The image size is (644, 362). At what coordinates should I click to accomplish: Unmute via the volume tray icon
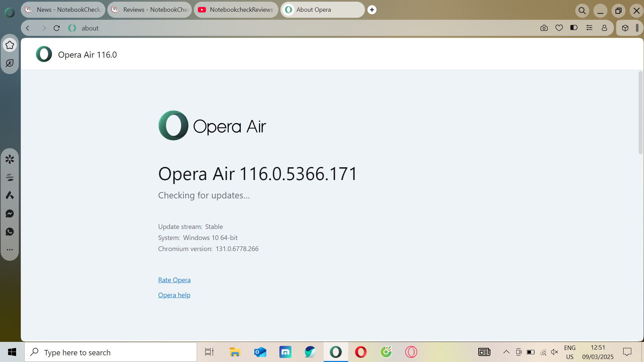coord(555,352)
